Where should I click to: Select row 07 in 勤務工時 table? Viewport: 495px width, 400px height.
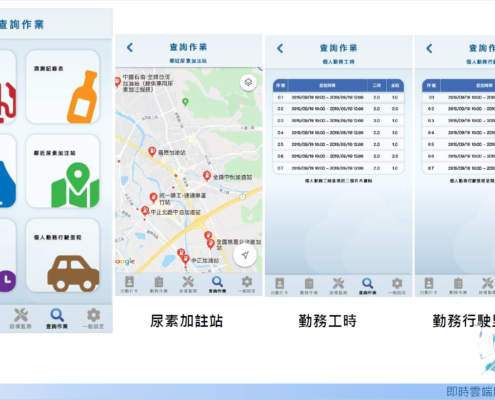pos(338,168)
